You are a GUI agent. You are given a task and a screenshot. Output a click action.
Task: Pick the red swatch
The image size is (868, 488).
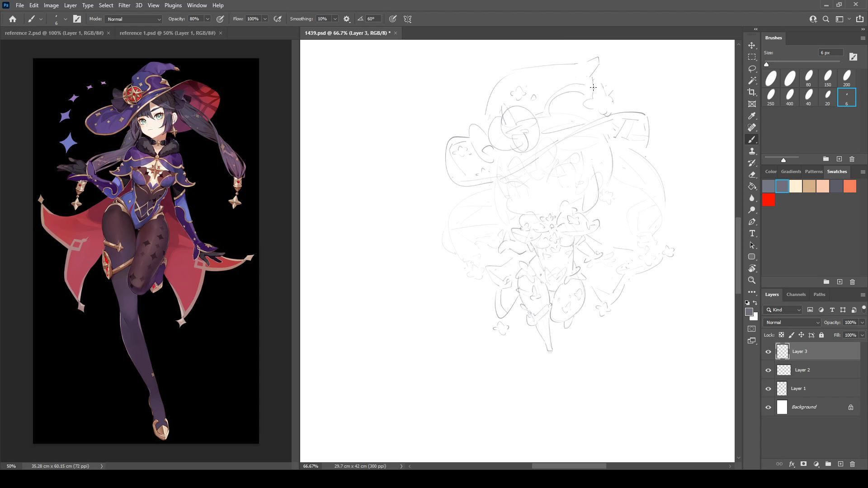pyautogui.click(x=769, y=200)
